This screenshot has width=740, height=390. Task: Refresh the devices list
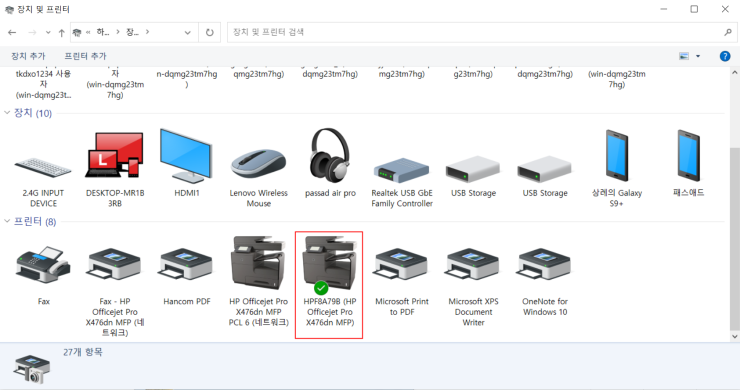coord(210,33)
